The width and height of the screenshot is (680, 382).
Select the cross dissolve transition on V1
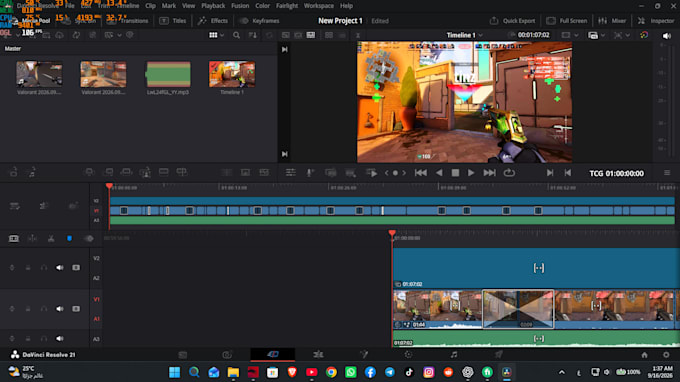518,309
